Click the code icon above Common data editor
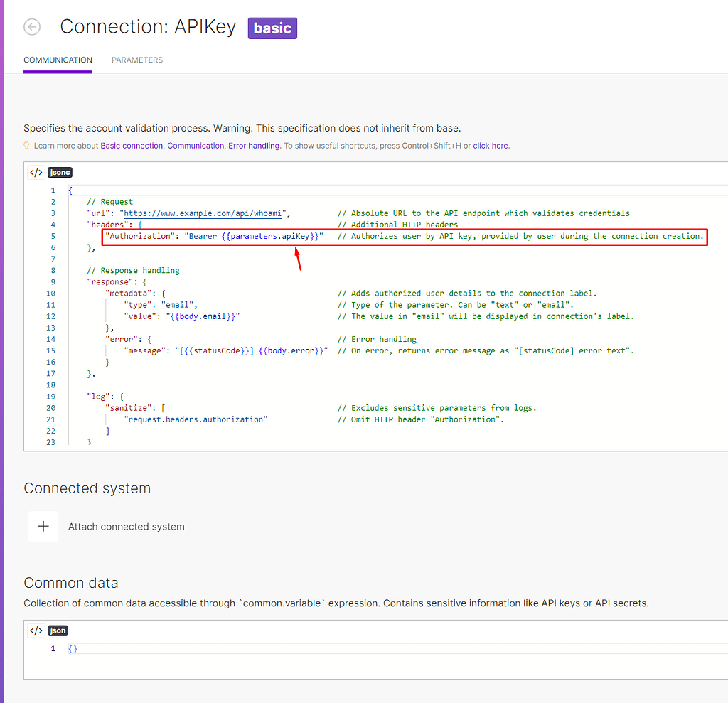728x703 pixels. 36,630
